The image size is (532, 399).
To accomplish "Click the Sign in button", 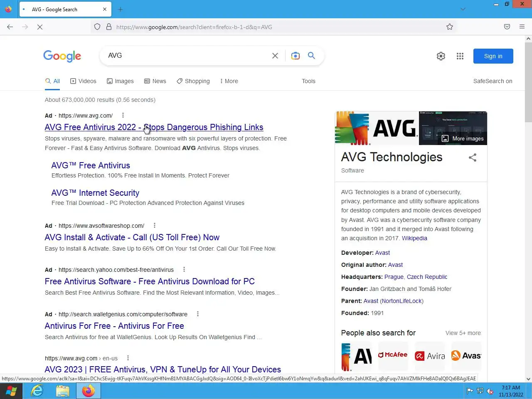I will 493,56.
